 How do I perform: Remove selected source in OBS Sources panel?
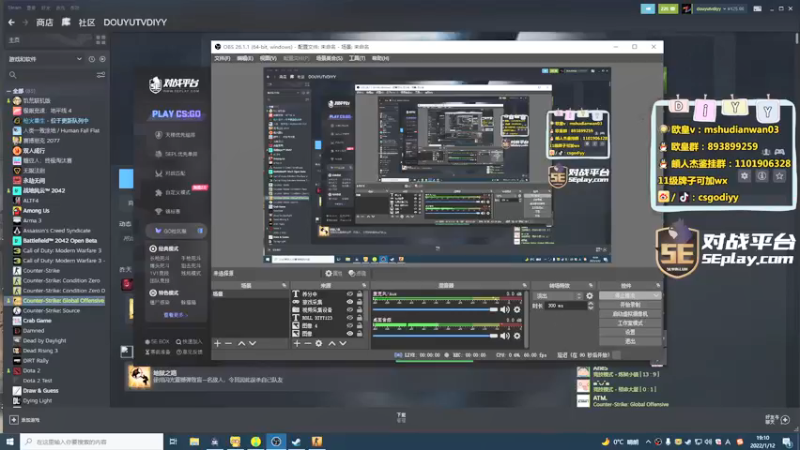[308, 343]
